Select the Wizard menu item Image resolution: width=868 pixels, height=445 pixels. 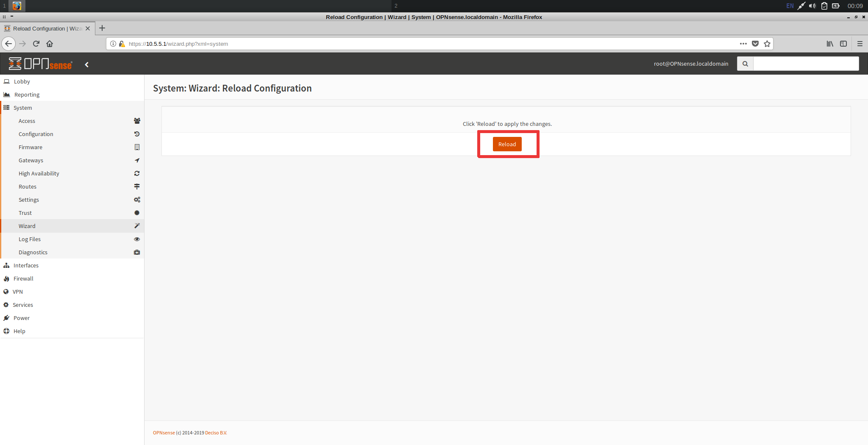point(72,226)
